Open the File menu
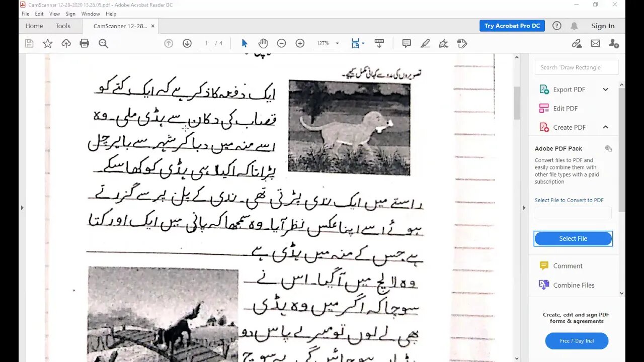Viewport: 644px width, 362px height. [25, 14]
